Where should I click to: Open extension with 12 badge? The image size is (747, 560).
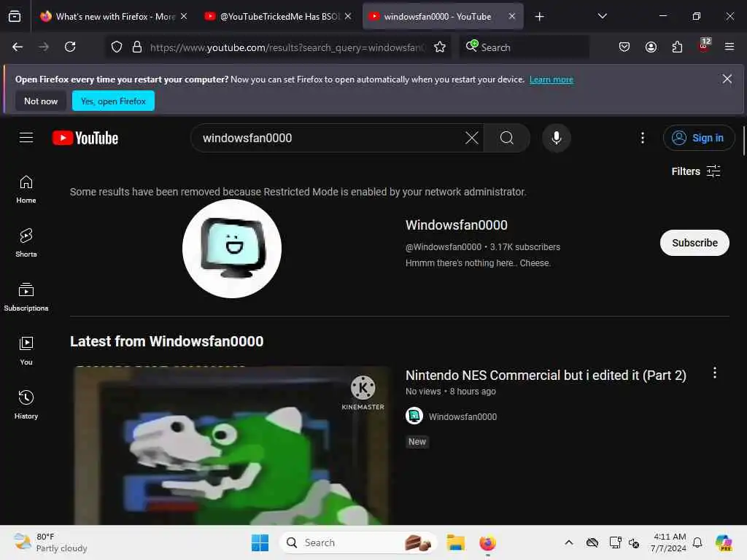pos(704,46)
